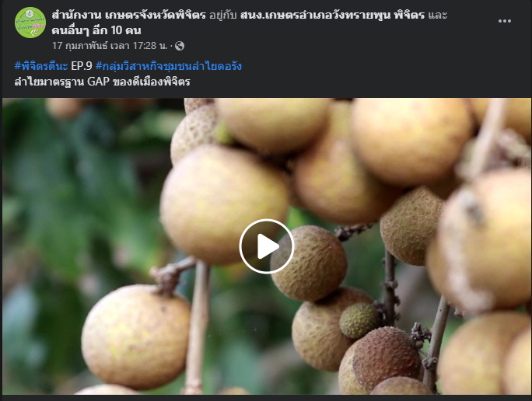This screenshot has width=532, height=401.
Task: Click the อยู่กับ text in post header
Action: [222, 15]
